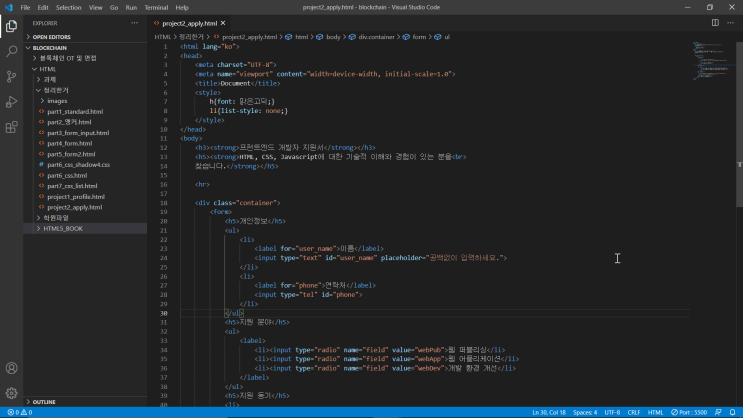Select the project2_apply.html editor tab
Image resolution: width=743 pixels, height=418 pixels.
(x=189, y=23)
